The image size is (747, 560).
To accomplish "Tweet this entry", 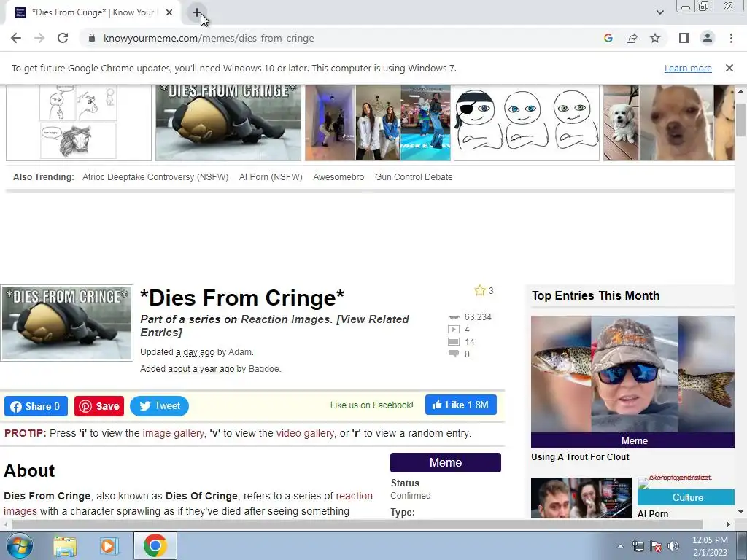I will coord(159,406).
